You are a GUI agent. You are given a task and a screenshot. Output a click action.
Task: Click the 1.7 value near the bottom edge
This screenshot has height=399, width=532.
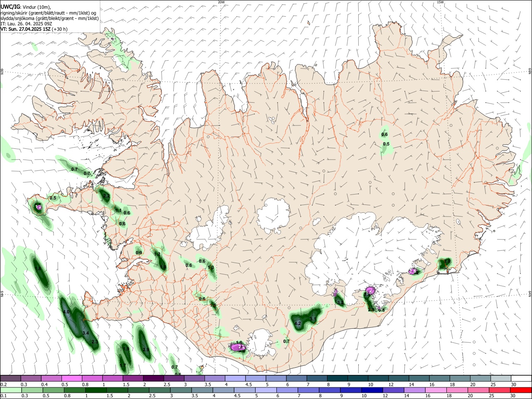[123, 365]
